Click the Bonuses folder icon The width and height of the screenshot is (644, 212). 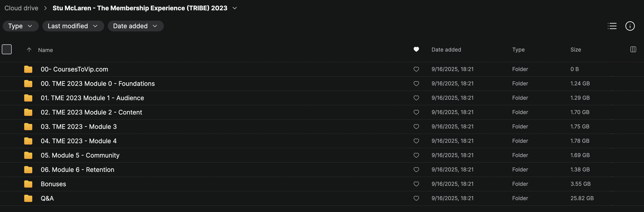[28, 184]
